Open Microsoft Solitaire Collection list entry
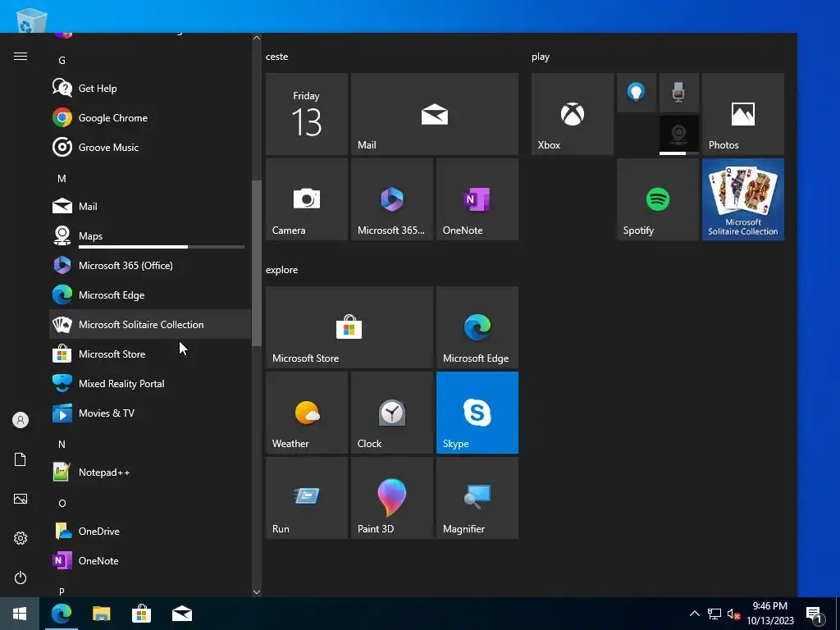 pos(150,324)
